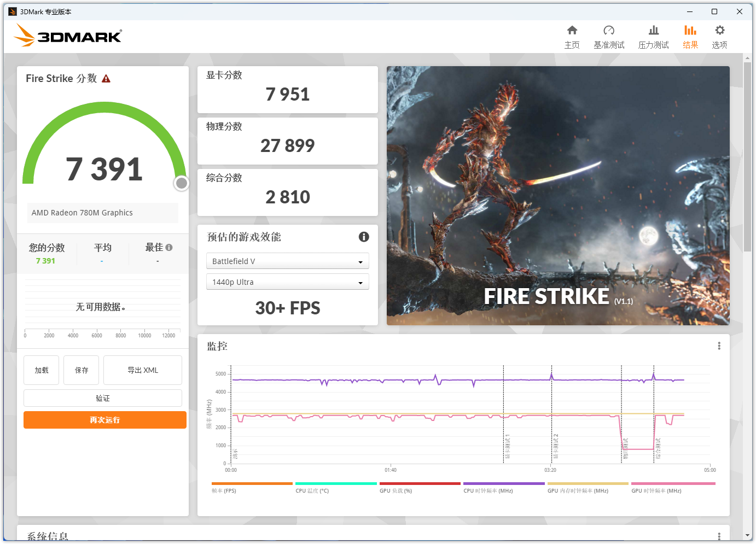Click the scrollbar up arrow

pos(747,57)
